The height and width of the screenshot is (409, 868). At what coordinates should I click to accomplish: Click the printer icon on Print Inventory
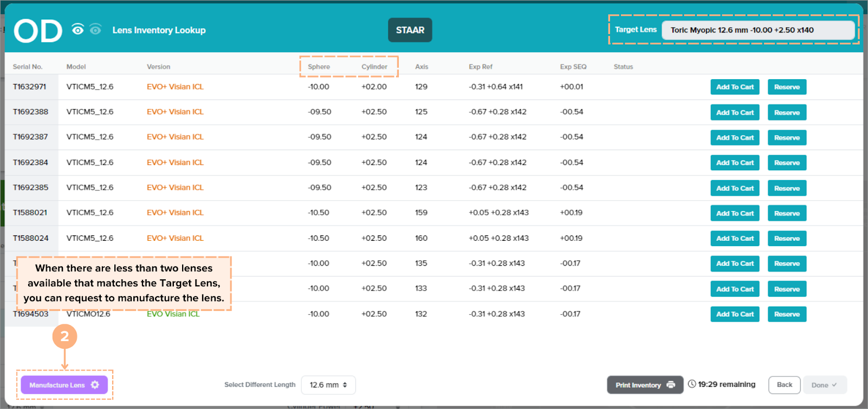(671, 385)
